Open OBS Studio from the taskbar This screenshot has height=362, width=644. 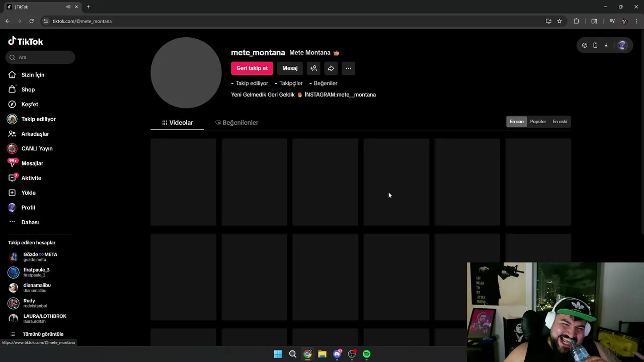(352, 354)
